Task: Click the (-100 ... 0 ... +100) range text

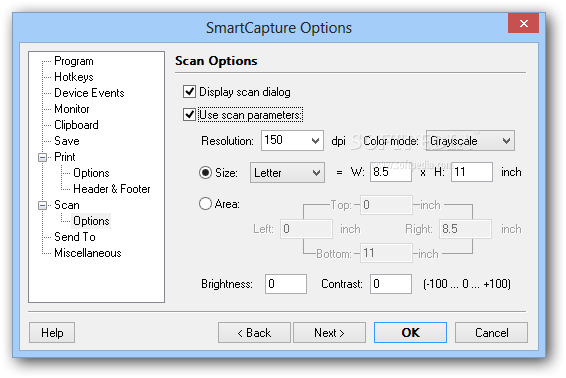Action: click(467, 284)
